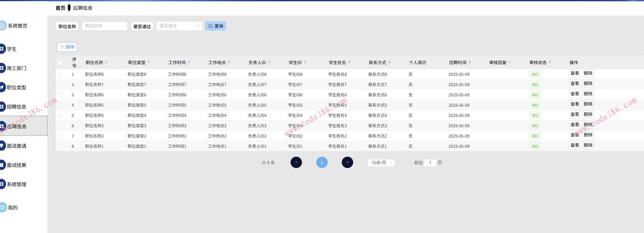Sort by 职位类型 column sort icon
644x233 pixels.
[x=149, y=62]
